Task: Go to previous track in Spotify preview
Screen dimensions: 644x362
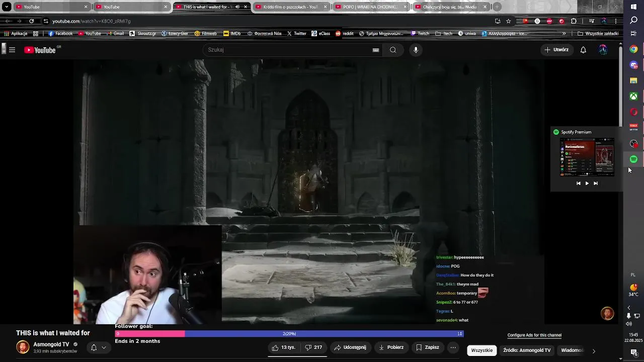Action: [578, 184]
